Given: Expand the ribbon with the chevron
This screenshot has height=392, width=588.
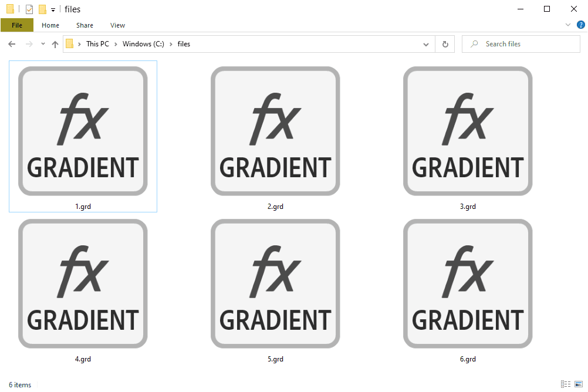Looking at the screenshot, I should click(567, 25).
